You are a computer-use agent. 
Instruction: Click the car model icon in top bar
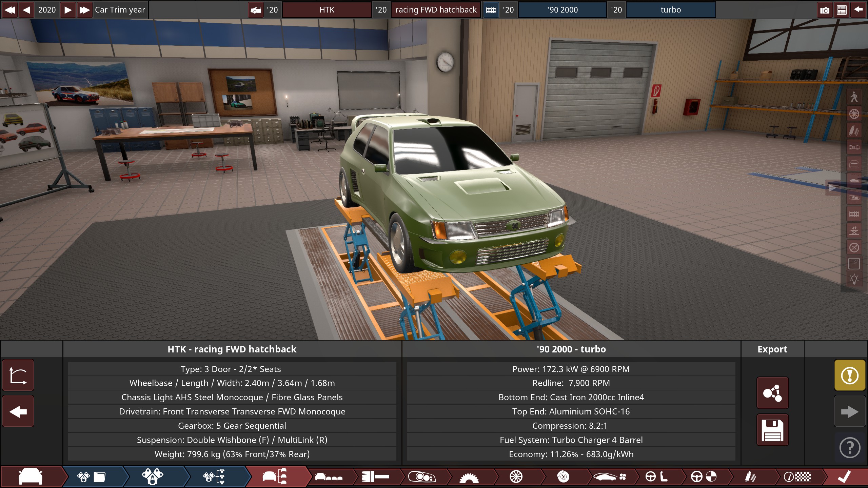256,10
